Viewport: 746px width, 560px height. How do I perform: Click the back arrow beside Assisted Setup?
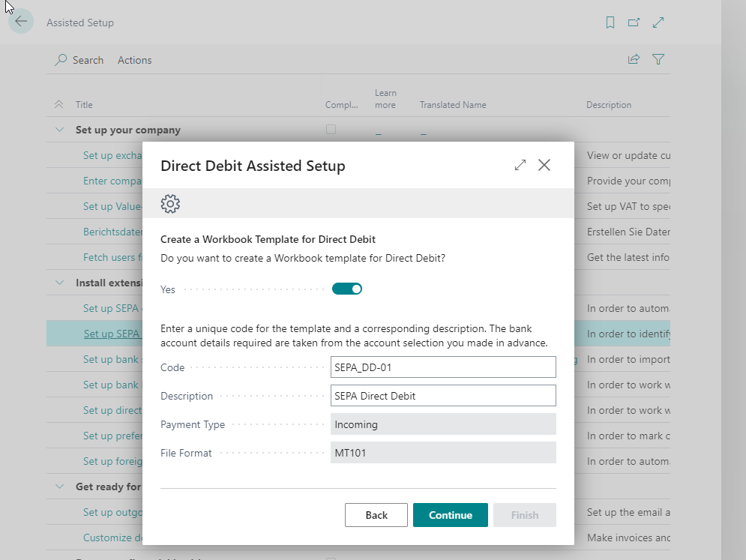[x=20, y=21]
